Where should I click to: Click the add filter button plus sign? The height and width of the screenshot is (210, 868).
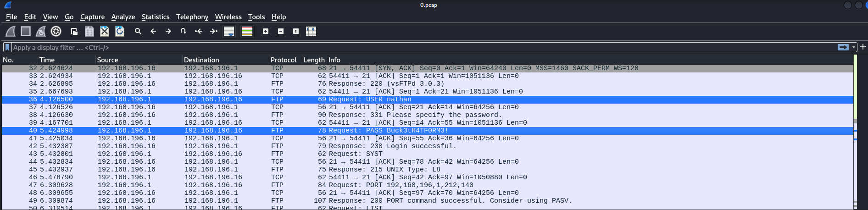pyautogui.click(x=863, y=47)
